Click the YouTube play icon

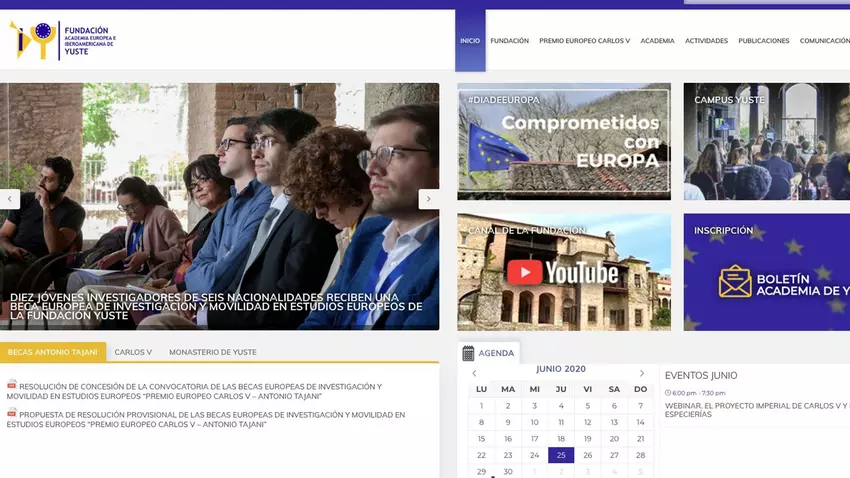pyautogui.click(x=524, y=272)
